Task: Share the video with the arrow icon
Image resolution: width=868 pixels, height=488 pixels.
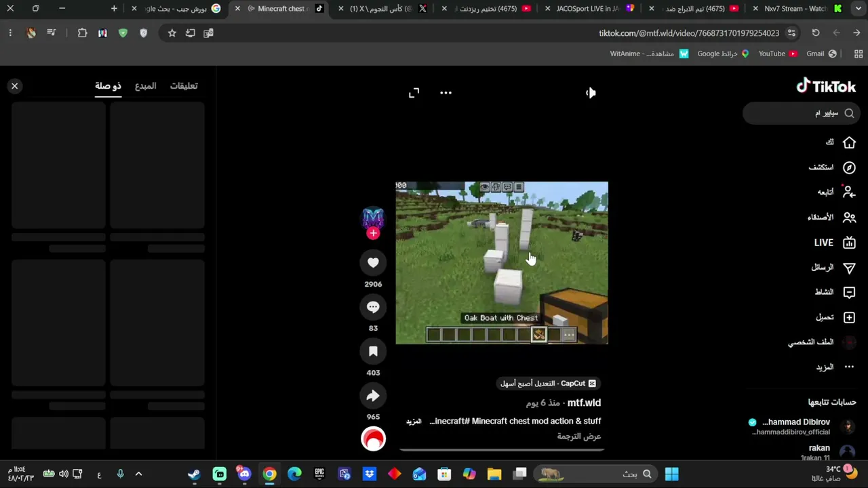Action: [373, 396]
